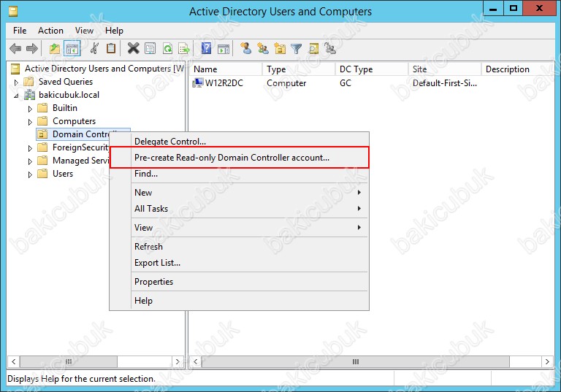The image size is (561, 392).
Task: Click the Cut scissors toolbar icon
Action: pyautogui.click(x=94, y=48)
